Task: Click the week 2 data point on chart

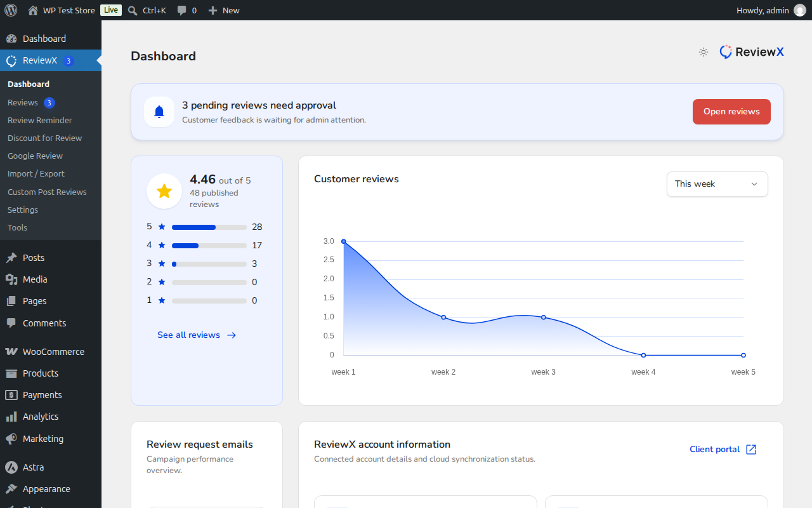Action: click(x=443, y=317)
